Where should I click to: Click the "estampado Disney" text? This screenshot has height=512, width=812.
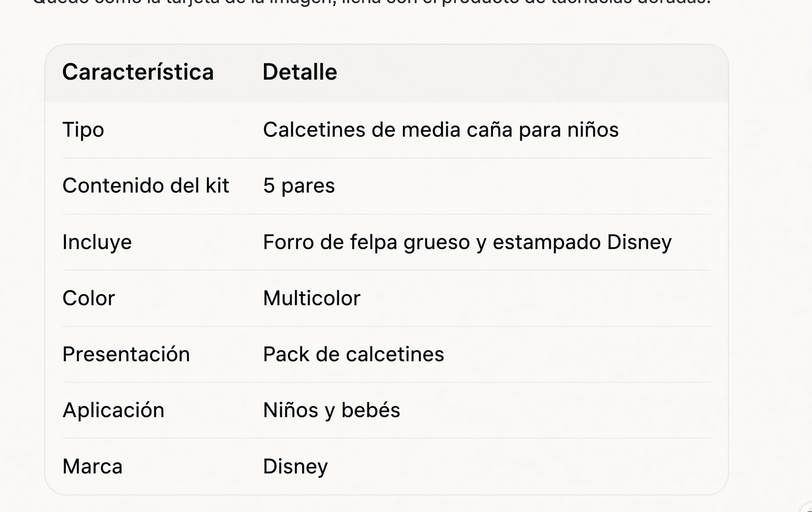582,242
